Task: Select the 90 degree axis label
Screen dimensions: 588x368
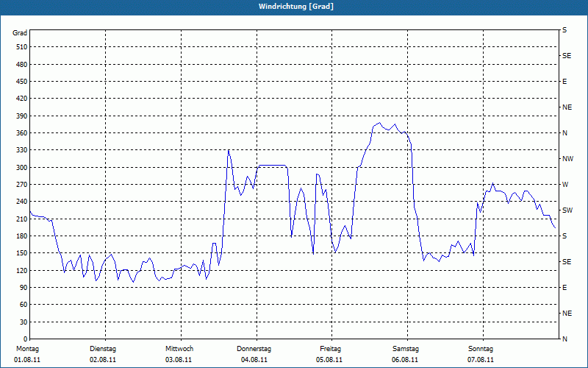Action: [24, 288]
